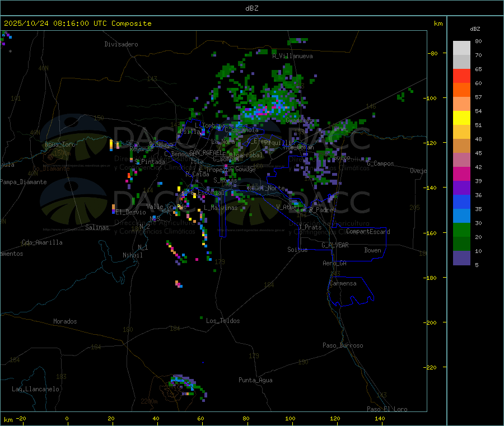The height and width of the screenshot is (426, 504).
Task: Click the 2025/10/24 08:16:00 UTC Composite timestamp
Action: [77, 24]
